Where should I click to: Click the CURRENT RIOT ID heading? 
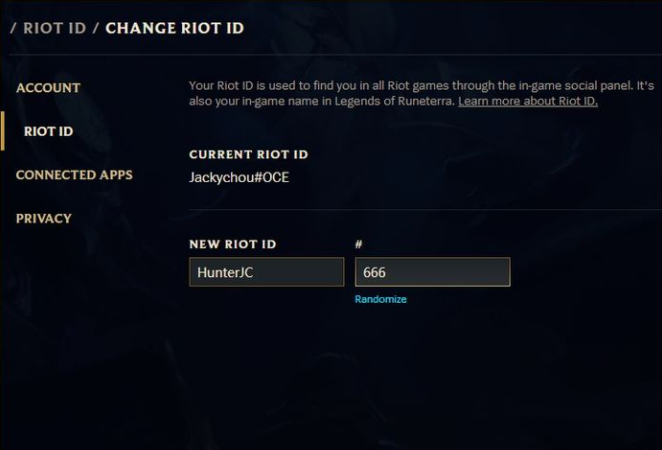coord(249,155)
